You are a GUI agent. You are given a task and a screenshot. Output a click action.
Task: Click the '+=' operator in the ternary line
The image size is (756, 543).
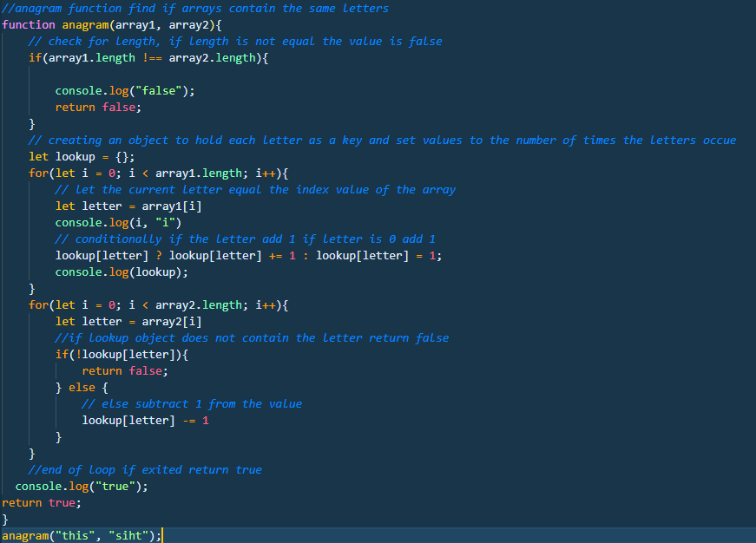pyautogui.click(x=275, y=255)
